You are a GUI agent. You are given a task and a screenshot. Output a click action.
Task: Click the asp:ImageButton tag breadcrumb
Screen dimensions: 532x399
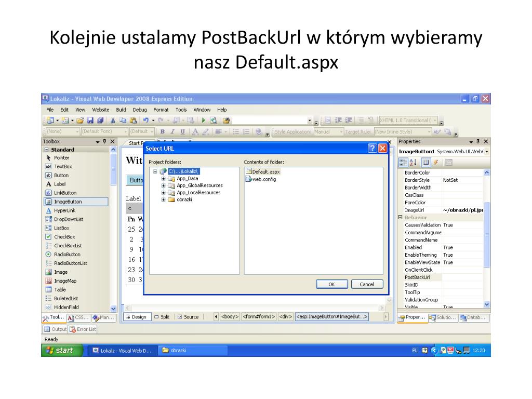(x=332, y=316)
